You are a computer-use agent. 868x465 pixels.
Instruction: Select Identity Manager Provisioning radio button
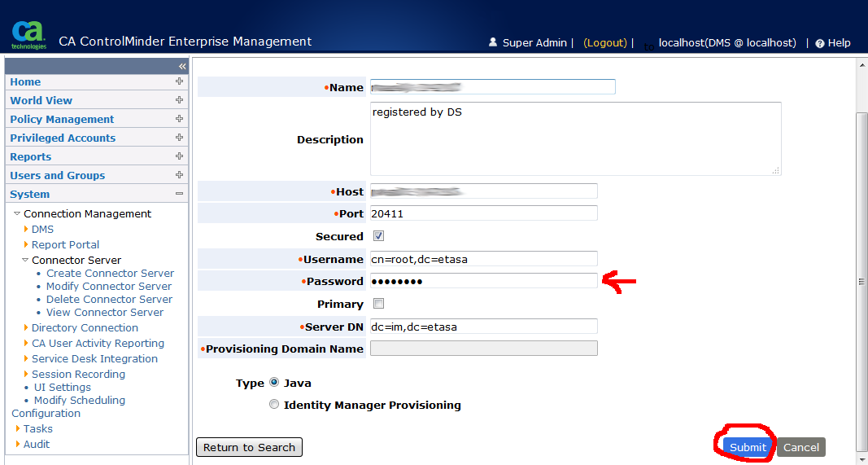pyautogui.click(x=274, y=405)
